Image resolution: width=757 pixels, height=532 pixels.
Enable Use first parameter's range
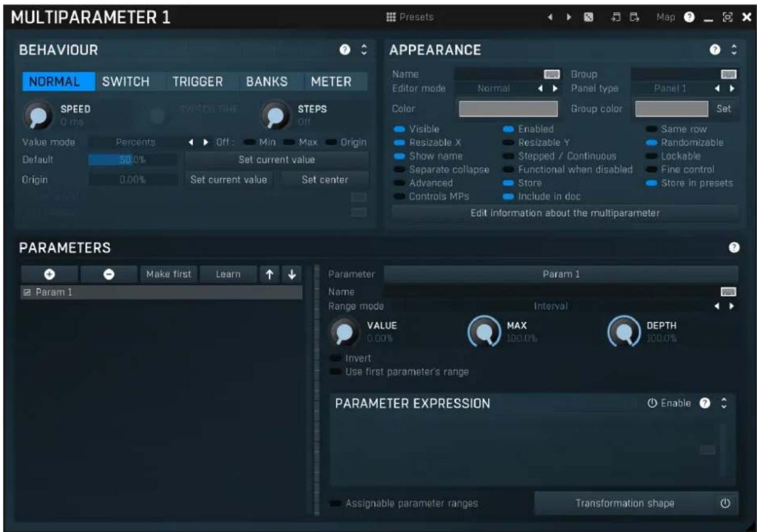[x=399, y=372]
